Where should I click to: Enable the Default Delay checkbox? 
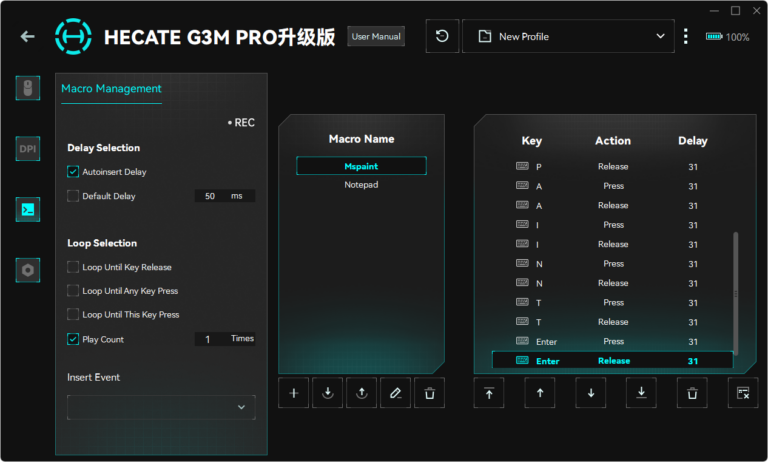point(73,196)
